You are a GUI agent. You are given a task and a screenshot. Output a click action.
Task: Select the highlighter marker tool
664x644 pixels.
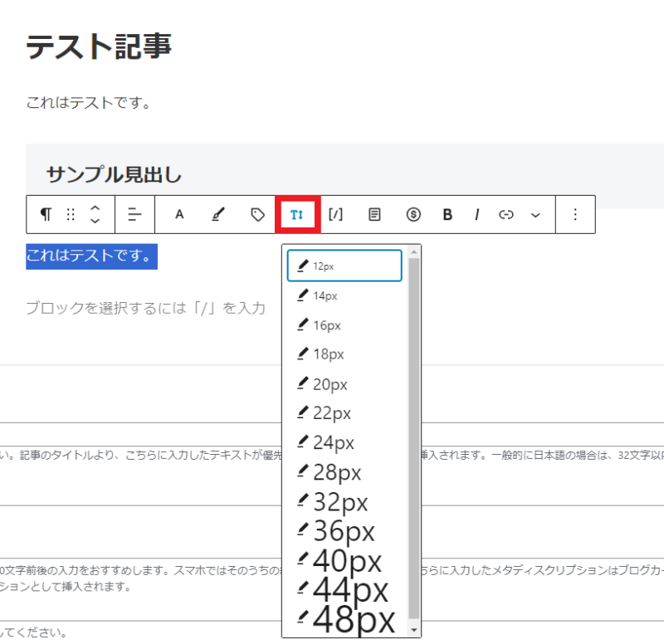point(217,214)
